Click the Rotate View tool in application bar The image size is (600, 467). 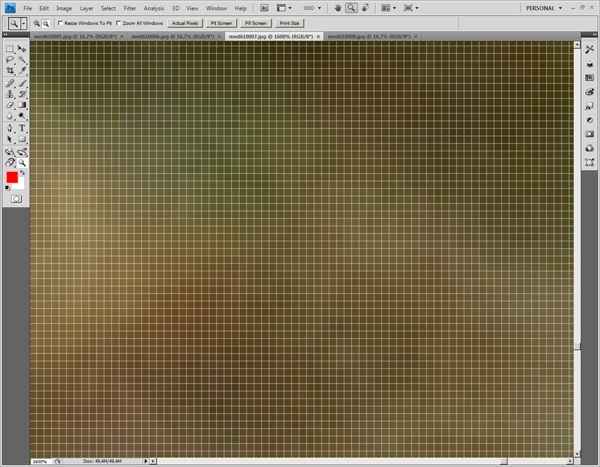[365, 8]
